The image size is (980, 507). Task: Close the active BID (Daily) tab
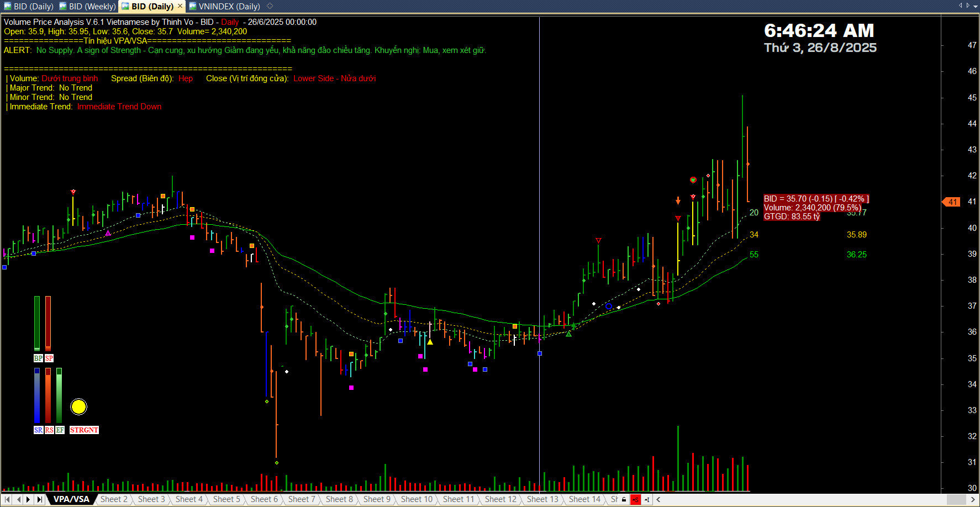(180, 6)
